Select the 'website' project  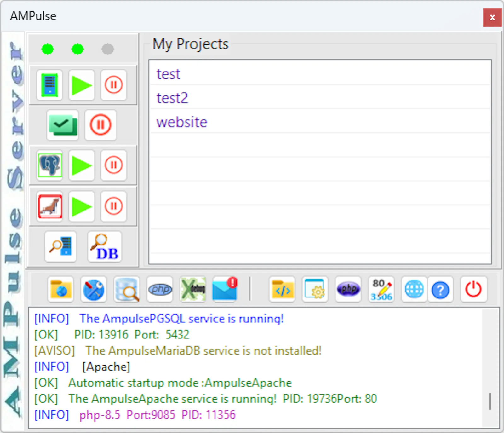(x=320, y=122)
